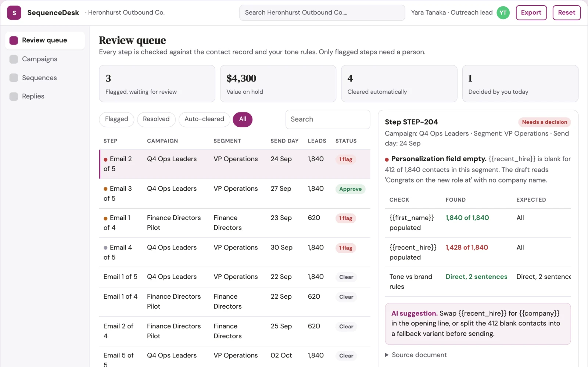Click the 1 flag badge for 30 Sep
Image resolution: width=588 pixels, height=367 pixels.
pyautogui.click(x=345, y=248)
